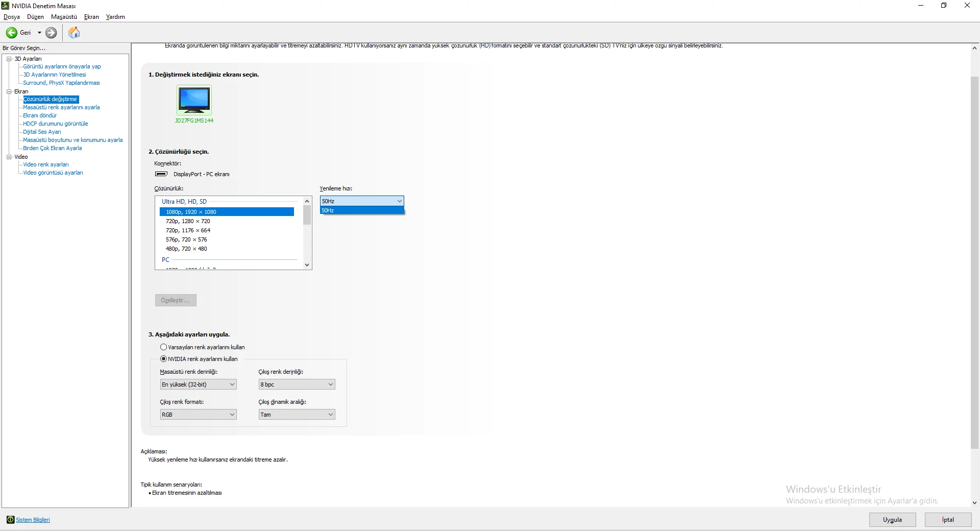Open HDCP durumunu görüntüle page
The width and height of the screenshot is (980, 531).
click(x=56, y=124)
